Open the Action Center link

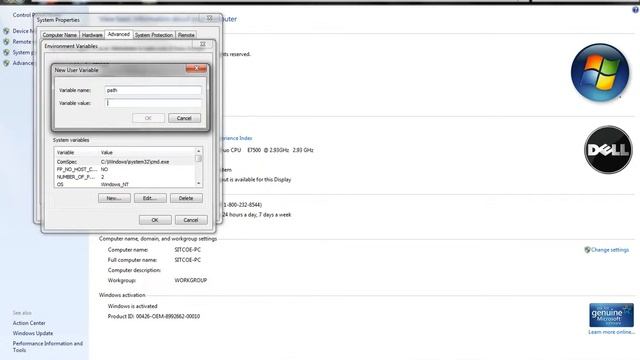[x=29, y=323]
